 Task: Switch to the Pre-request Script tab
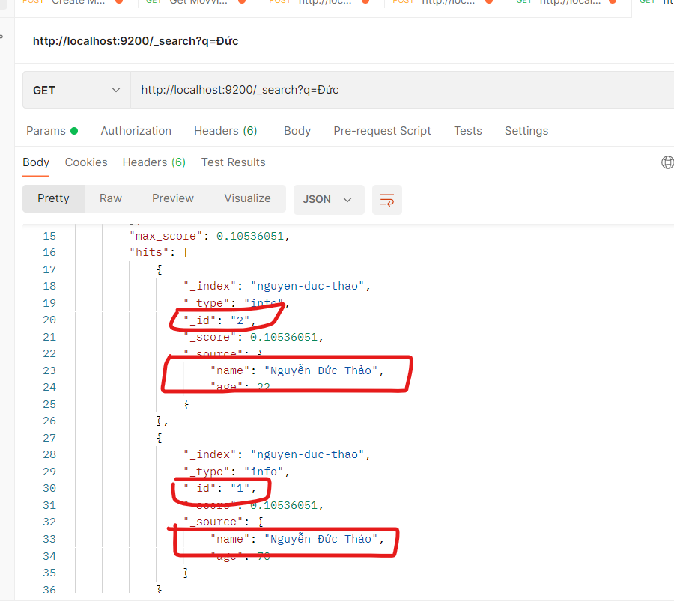[x=382, y=131]
